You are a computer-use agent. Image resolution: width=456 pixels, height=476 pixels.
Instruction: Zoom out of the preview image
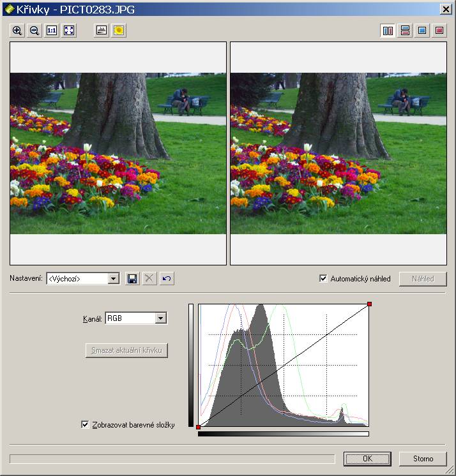pos(34,31)
